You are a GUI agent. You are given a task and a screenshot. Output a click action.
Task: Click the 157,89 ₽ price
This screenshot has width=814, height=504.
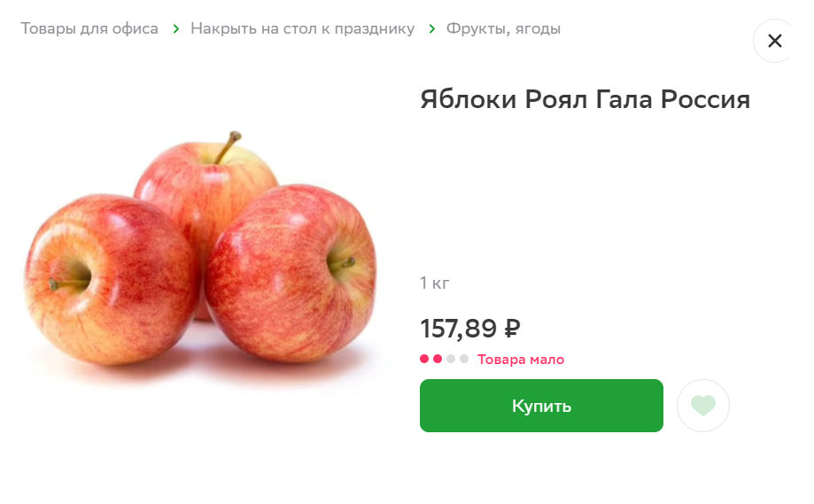click(x=470, y=329)
